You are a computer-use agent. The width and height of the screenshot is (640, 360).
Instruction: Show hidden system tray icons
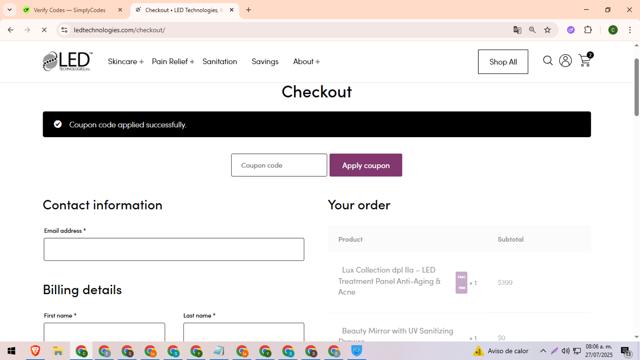point(543,351)
